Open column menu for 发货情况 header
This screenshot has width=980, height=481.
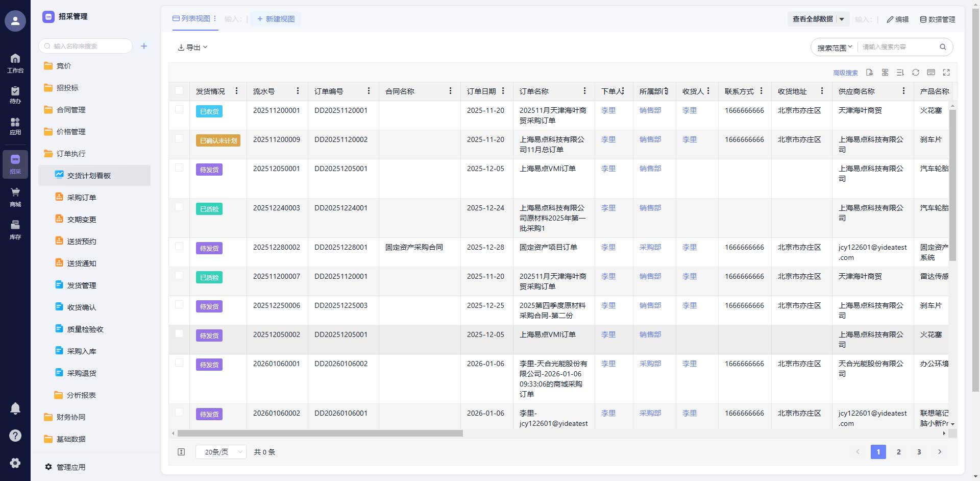pyautogui.click(x=236, y=91)
